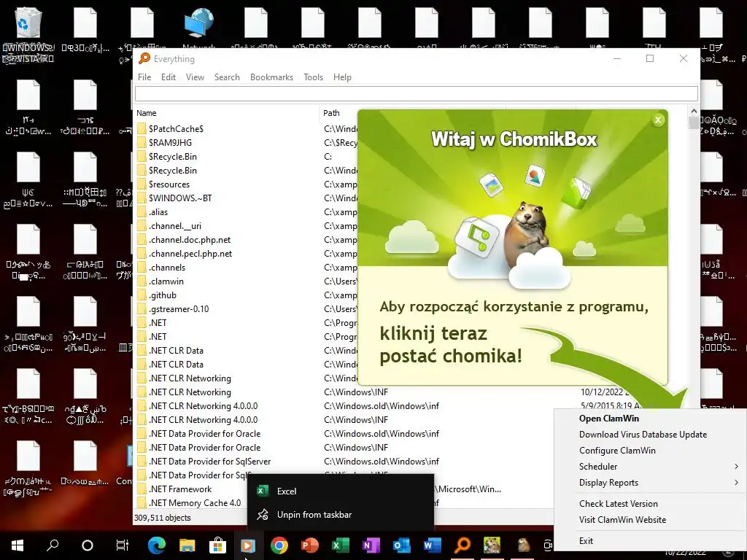Open the Edit menu in Everything
747x560 pixels.
[169, 77]
